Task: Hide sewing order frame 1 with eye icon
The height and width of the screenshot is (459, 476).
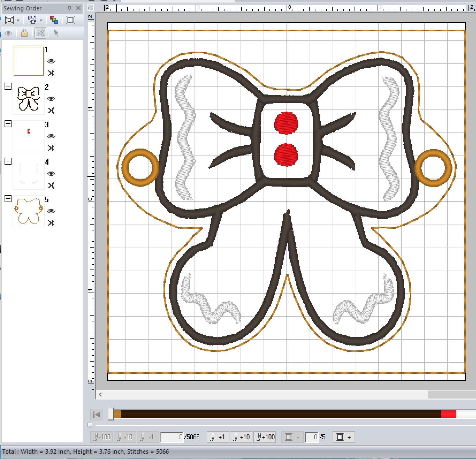Action: tap(51, 61)
